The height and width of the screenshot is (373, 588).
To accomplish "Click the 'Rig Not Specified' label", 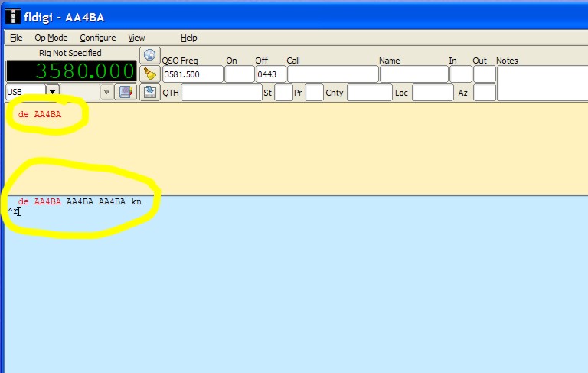I will (70, 53).
